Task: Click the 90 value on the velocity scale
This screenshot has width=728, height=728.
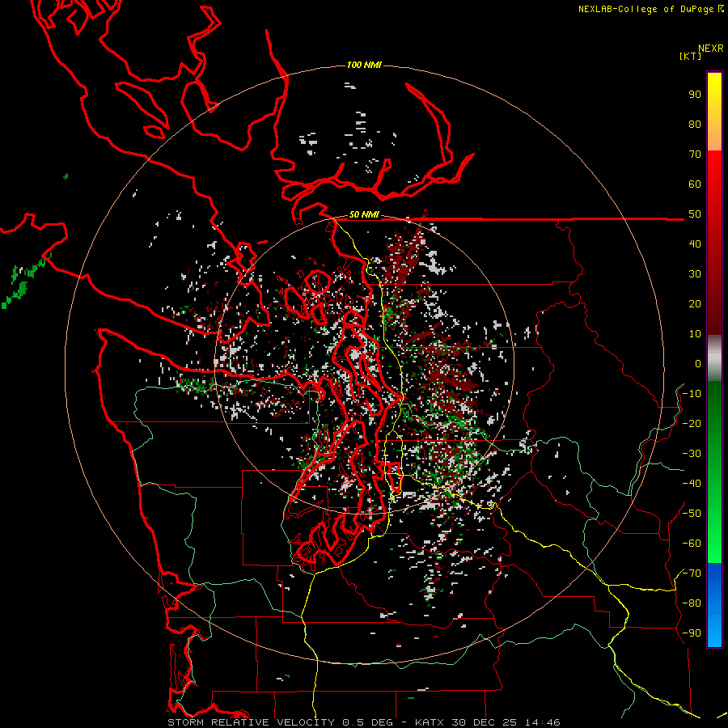Action: click(x=695, y=95)
